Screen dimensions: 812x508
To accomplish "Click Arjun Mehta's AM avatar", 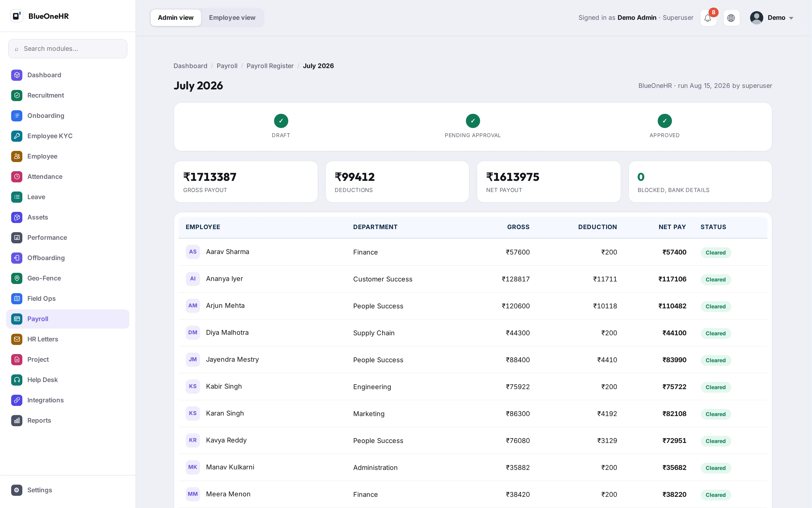I will [193, 305].
